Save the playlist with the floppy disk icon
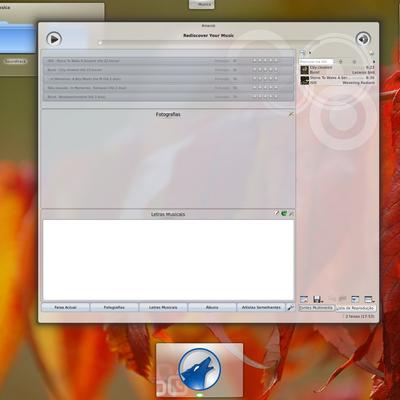 pyautogui.click(x=317, y=299)
